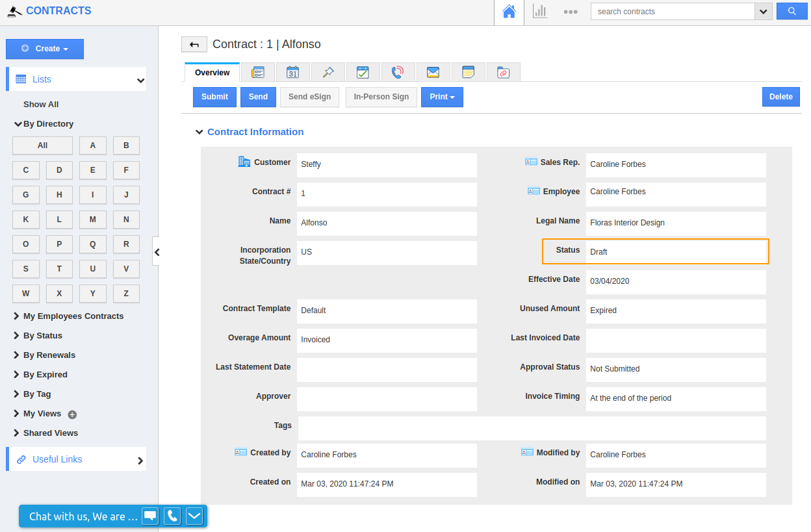Screen dimensions: 811x532
Task: Open the Print dropdown menu
Action: (x=442, y=97)
